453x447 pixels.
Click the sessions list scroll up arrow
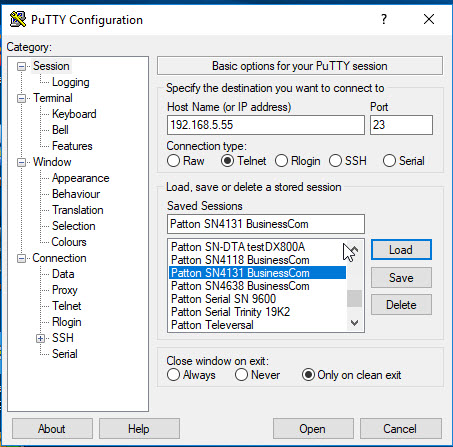pyautogui.click(x=354, y=248)
